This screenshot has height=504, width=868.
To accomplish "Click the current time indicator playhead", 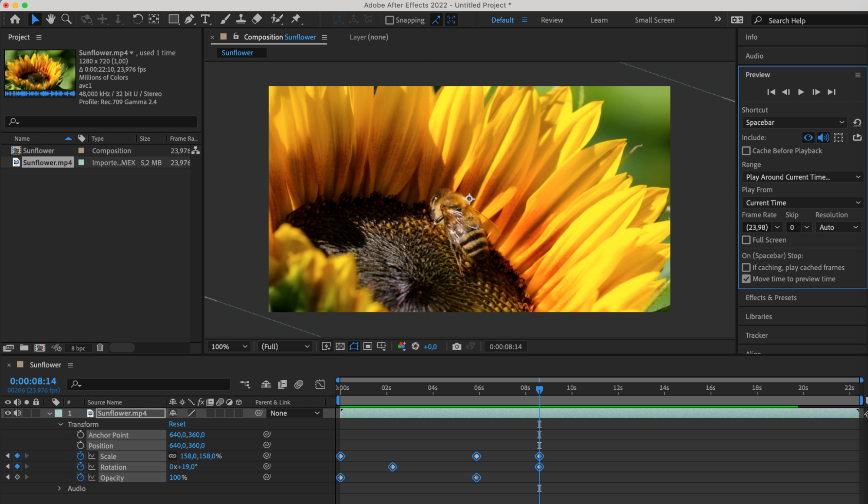I will pos(539,389).
